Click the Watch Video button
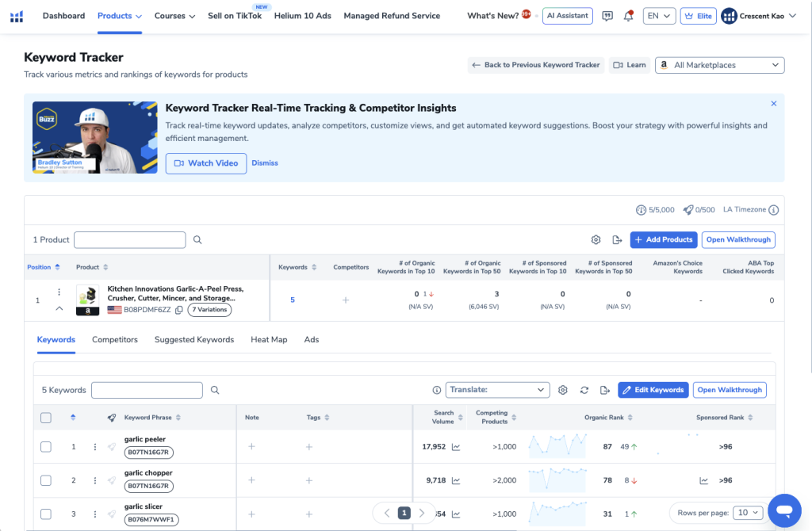The height and width of the screenshot is (531, 812). point(205,163)
